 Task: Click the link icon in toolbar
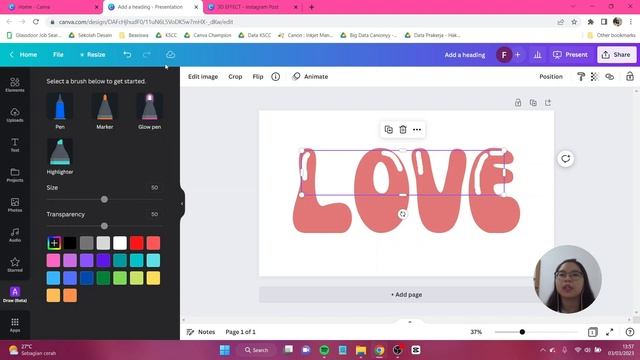coord(609,76)
